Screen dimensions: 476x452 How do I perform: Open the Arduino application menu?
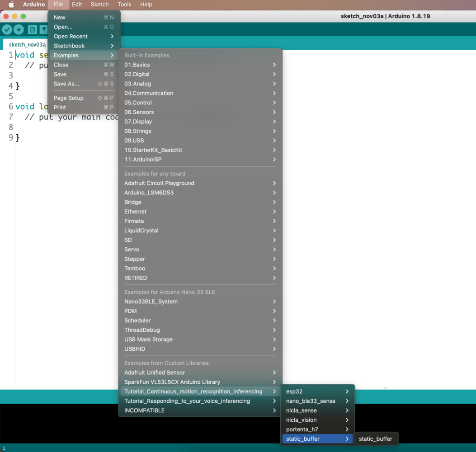(34, 5)
